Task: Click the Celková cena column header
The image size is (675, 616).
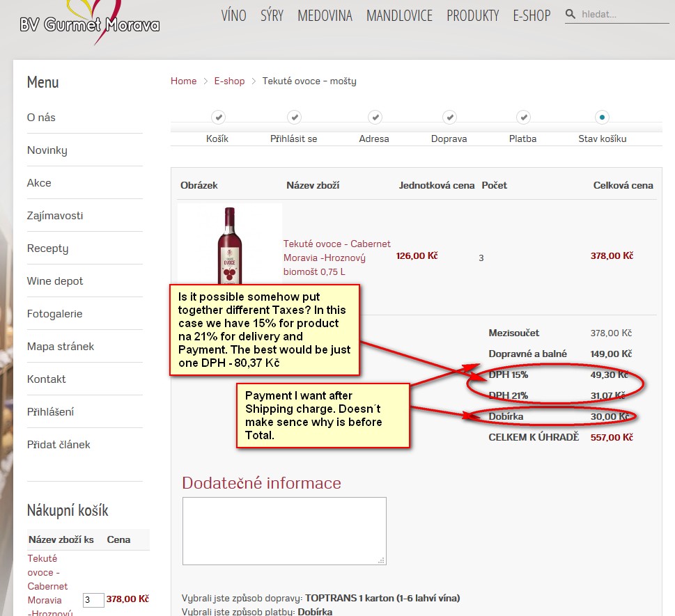Action: point(623,185)
